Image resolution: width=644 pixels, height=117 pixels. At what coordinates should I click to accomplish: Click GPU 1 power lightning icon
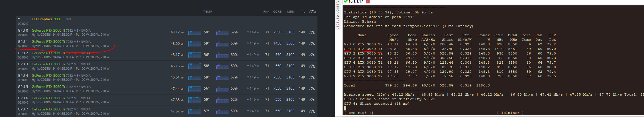[248, 43]
